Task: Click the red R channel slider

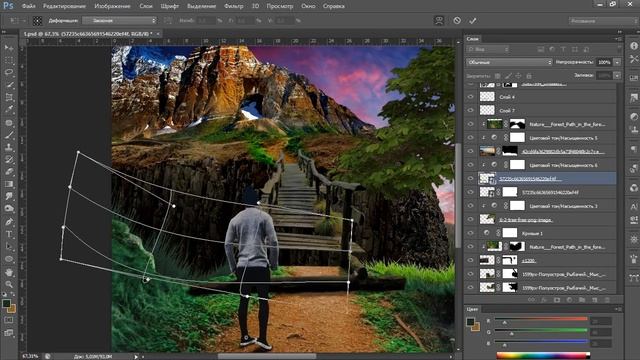Action: click(x=541, y=320)
